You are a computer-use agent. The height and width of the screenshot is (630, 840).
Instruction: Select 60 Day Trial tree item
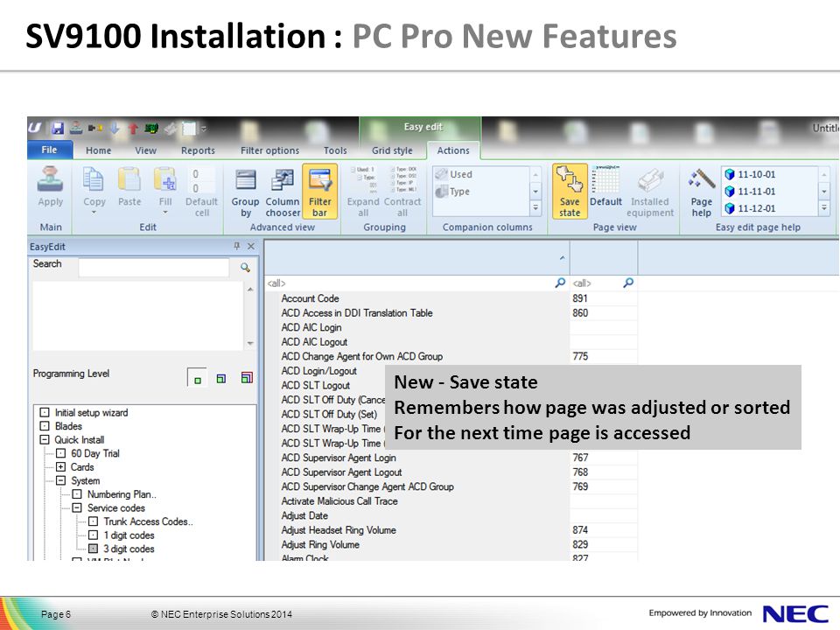(95, 453)
